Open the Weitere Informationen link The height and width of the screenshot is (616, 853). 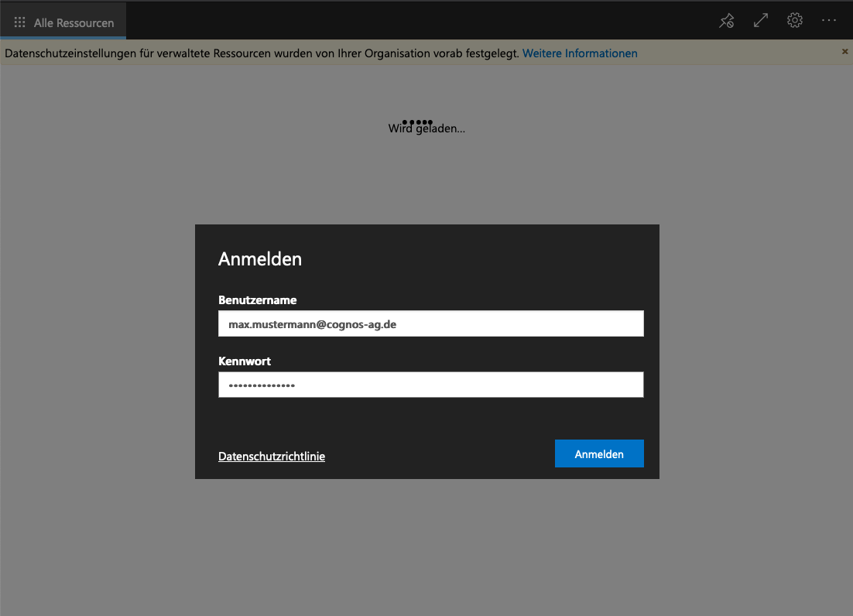580,53
